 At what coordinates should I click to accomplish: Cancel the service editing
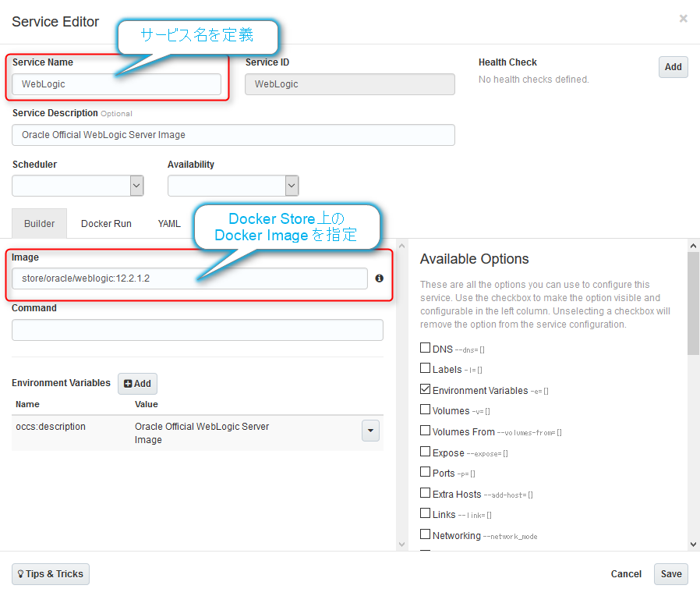626,574
